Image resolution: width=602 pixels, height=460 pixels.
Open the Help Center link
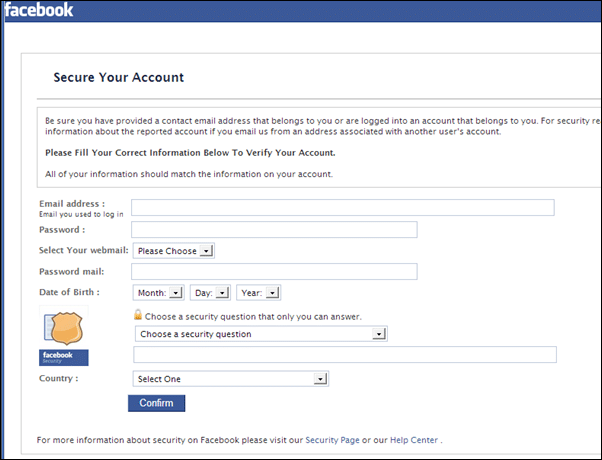[x=414, y=440]
